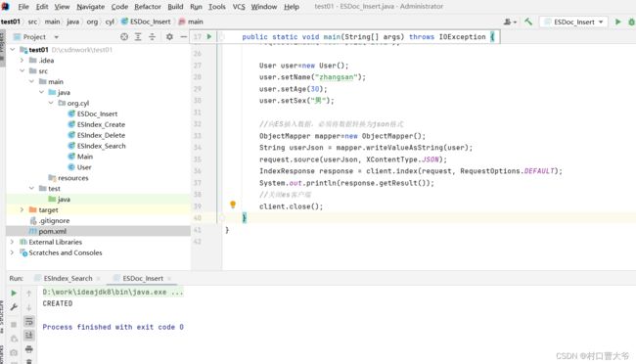The image size is (636, 364).
Task: Click the fold marker beside line 40
Action: (222, 218)
